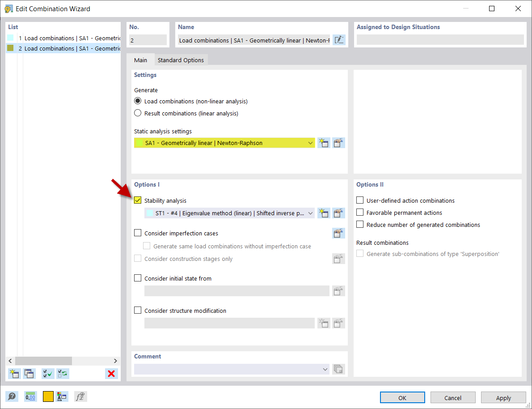This screenshot has height=409, width=532.
Task: Select the Result combinations radio button
Action: (x=138, y=113)
